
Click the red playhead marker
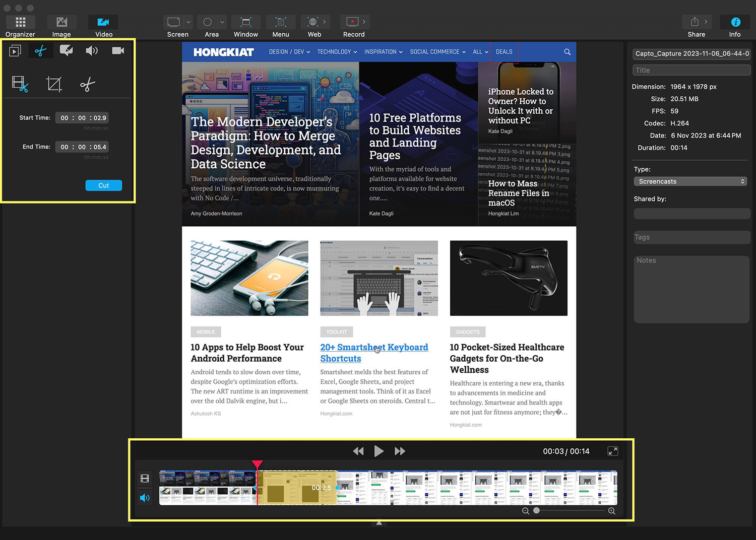(x=257, y=464)
